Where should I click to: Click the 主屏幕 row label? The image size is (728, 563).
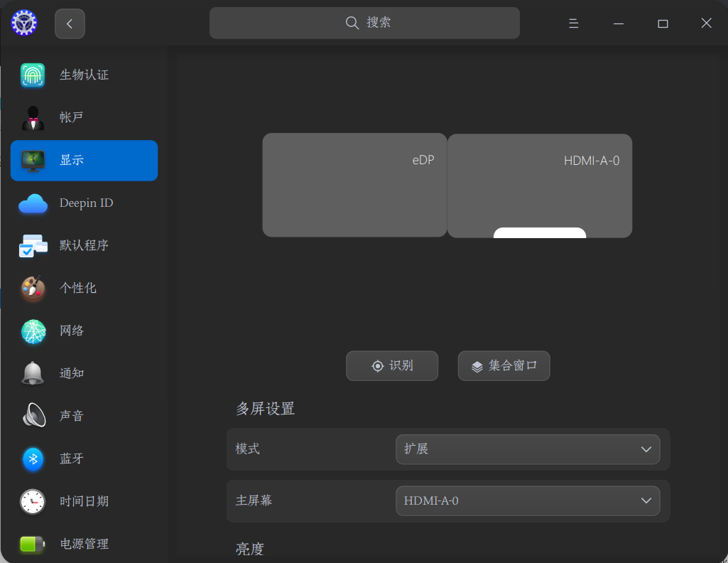[x=254, y=500]
